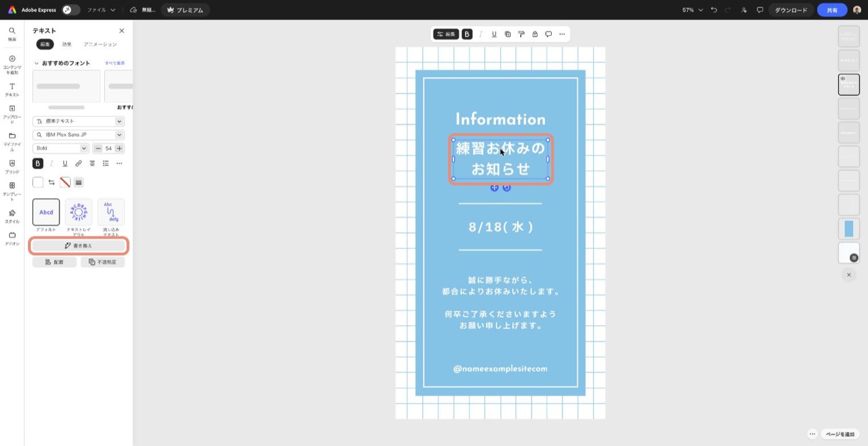Open the 標準テキスト text style dropdown
Image resolution: width=868 pixels, height=446 pixels.
tap(79, 121)
